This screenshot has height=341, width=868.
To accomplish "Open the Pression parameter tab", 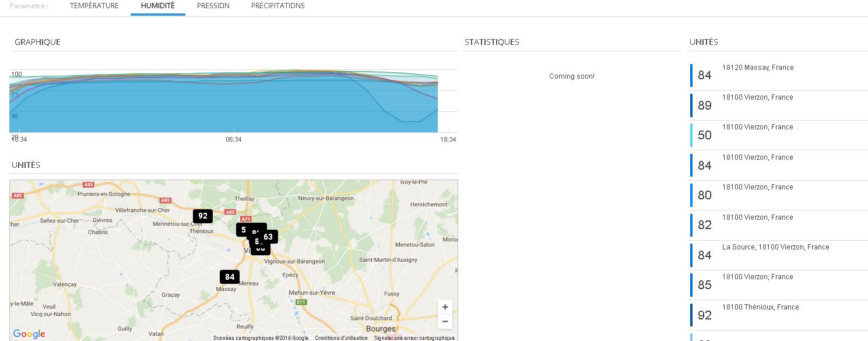I will click(x=213, y=6).
